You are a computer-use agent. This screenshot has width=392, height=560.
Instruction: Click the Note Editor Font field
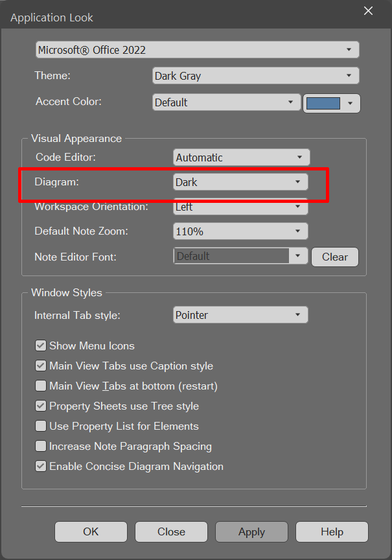pos(231,256)
